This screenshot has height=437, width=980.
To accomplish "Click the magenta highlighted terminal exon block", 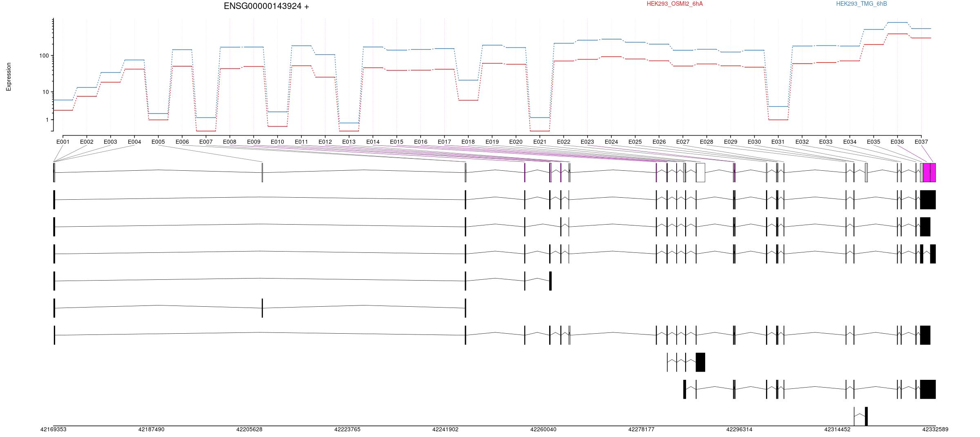I will coord(929,172).
